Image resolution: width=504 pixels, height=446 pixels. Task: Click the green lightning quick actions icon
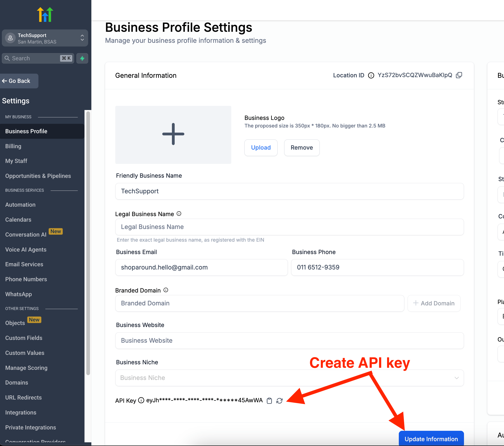(82, 58)
